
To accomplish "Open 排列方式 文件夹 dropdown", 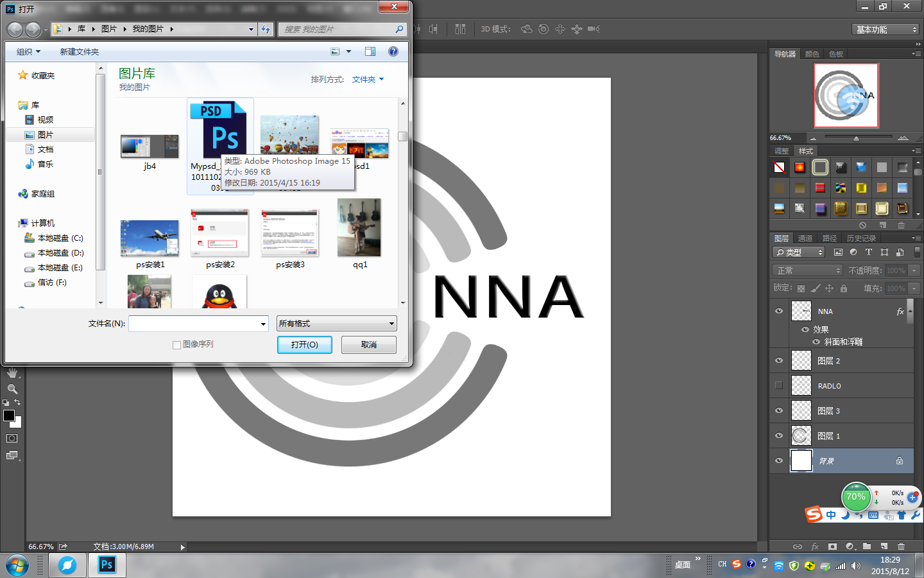I will (368, 80).
